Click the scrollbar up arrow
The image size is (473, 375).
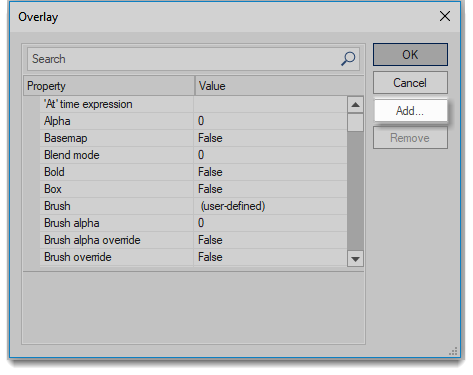(355, 105)
